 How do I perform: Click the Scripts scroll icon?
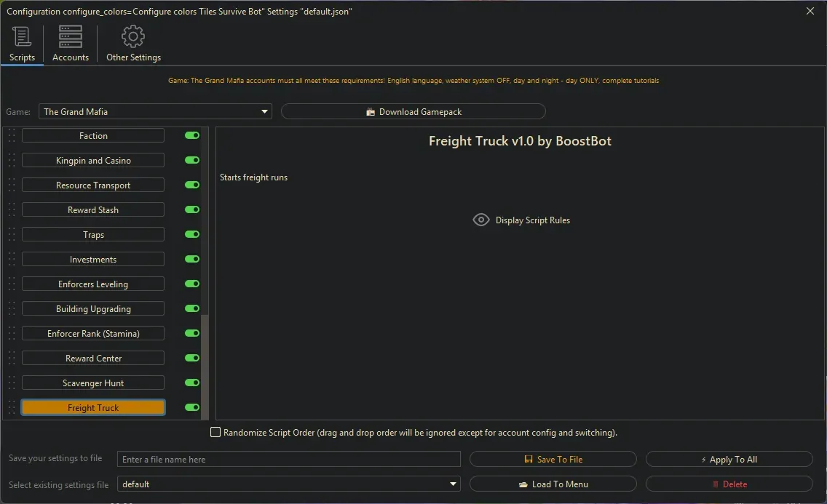[22, 36]
